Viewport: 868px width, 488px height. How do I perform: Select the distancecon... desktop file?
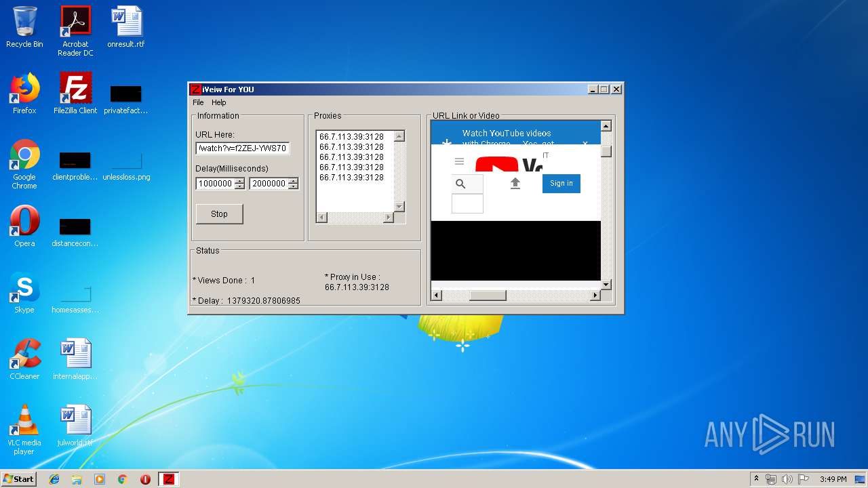coord(75,232)
